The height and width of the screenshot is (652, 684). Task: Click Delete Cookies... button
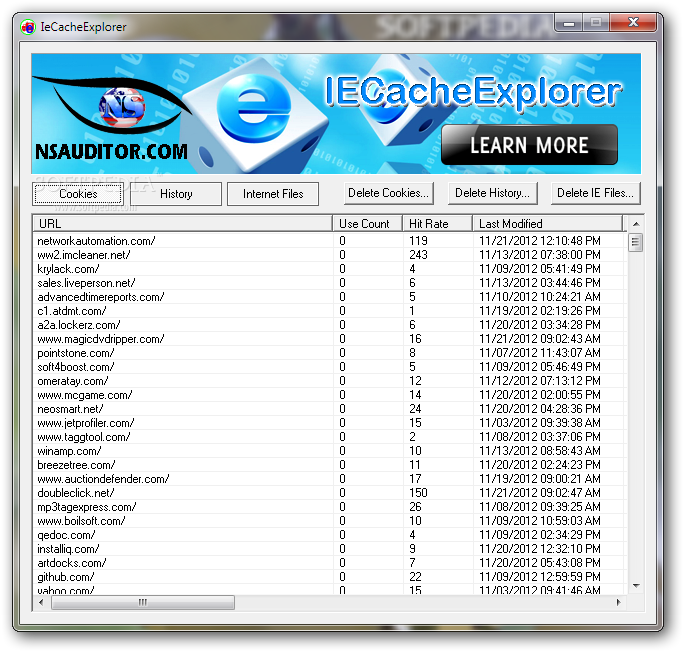click(388, 193)
